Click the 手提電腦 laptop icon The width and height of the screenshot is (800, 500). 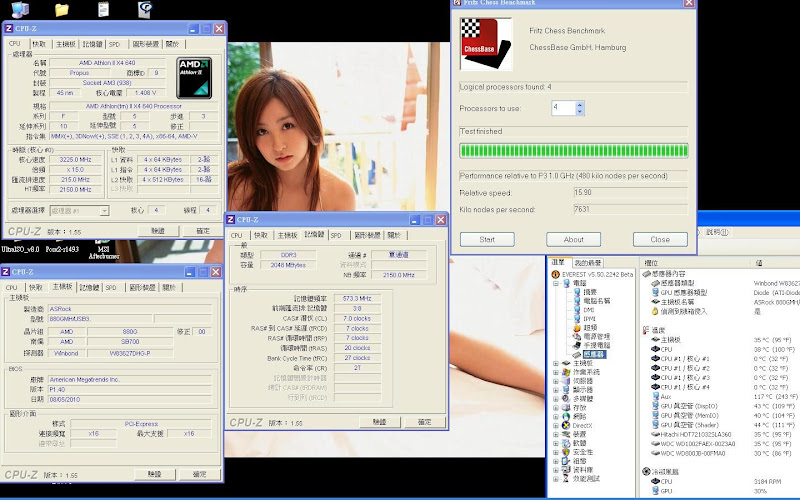point(577,345)
